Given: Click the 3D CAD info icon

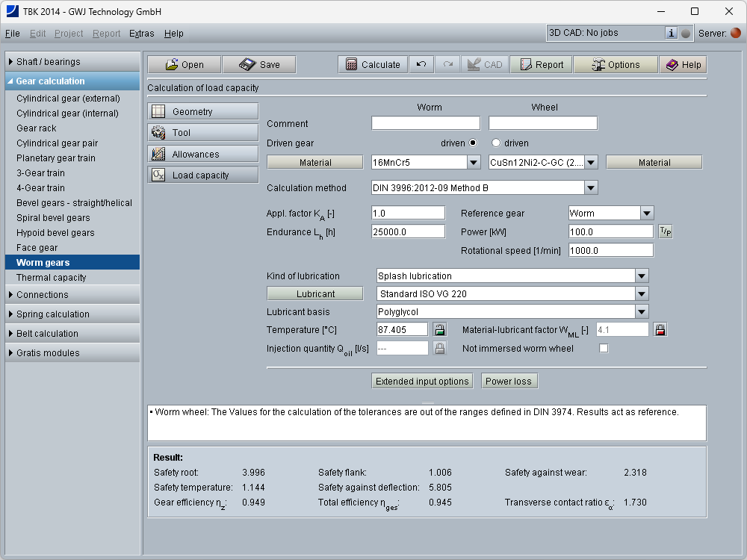Looking at the screenshot, I should 671,33.
